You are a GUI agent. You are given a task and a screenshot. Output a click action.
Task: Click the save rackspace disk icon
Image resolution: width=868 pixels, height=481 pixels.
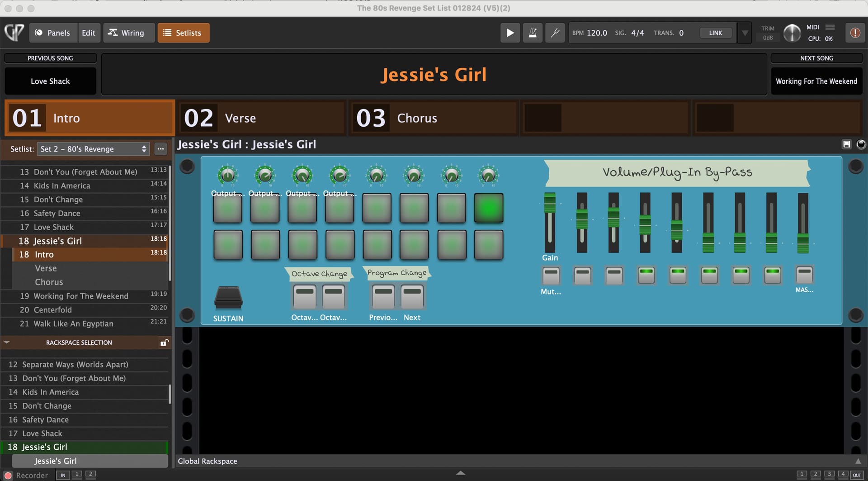tap(846, 144)
